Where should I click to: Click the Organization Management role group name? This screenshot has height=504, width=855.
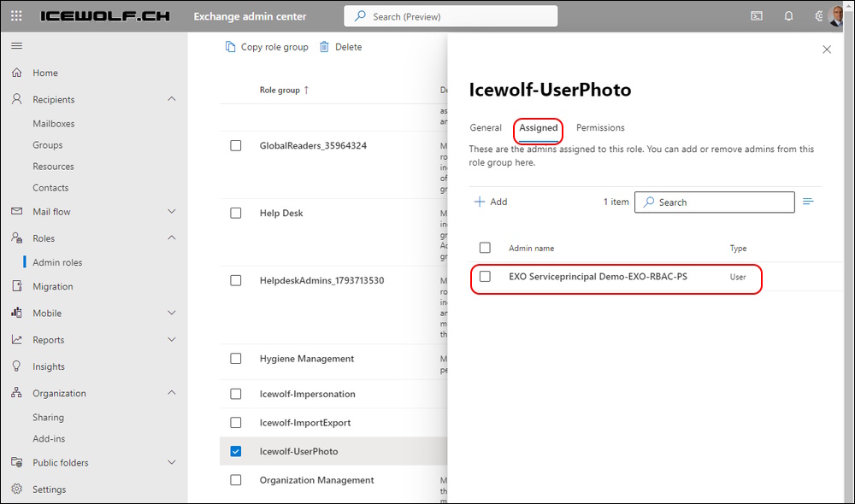click(x=317, y=480)
